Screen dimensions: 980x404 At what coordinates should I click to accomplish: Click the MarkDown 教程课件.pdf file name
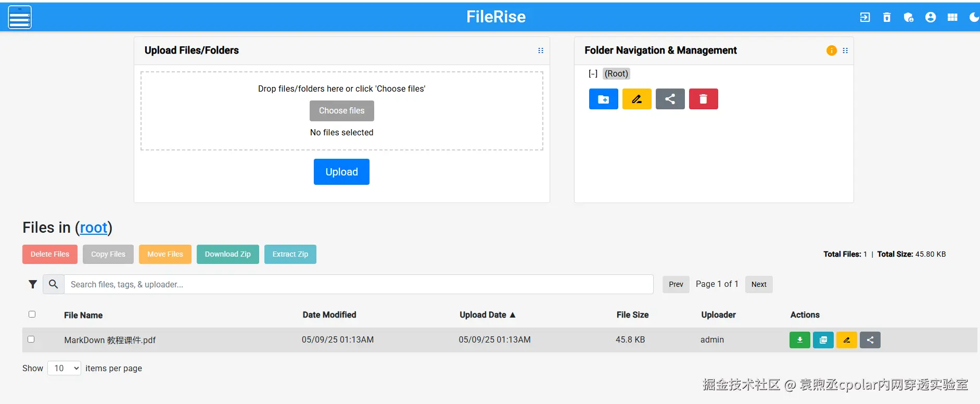pyautogui.click(x=110, y=340)
